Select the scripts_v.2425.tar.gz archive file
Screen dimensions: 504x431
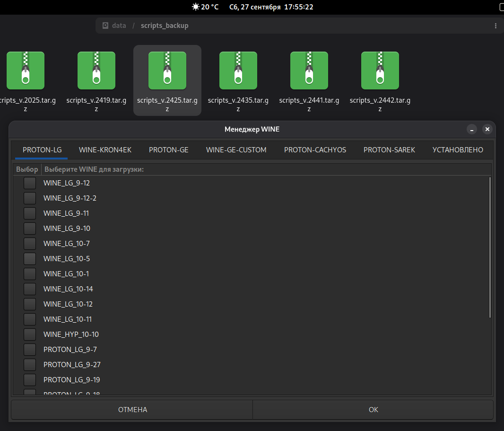pyautogui.click(x=167, y=70)
